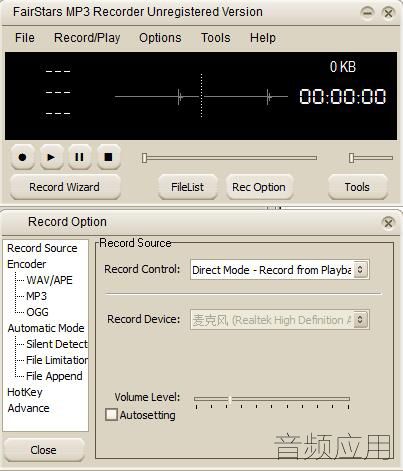This screenshot has height=471, width=403.
Task: Open the Record Control dropdown
Action: point(279,270)
